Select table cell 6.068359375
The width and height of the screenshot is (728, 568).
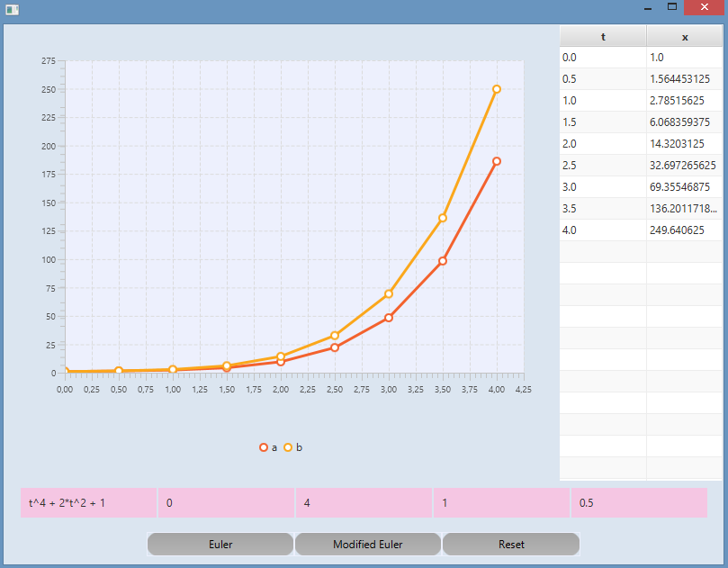coord(685,122)
